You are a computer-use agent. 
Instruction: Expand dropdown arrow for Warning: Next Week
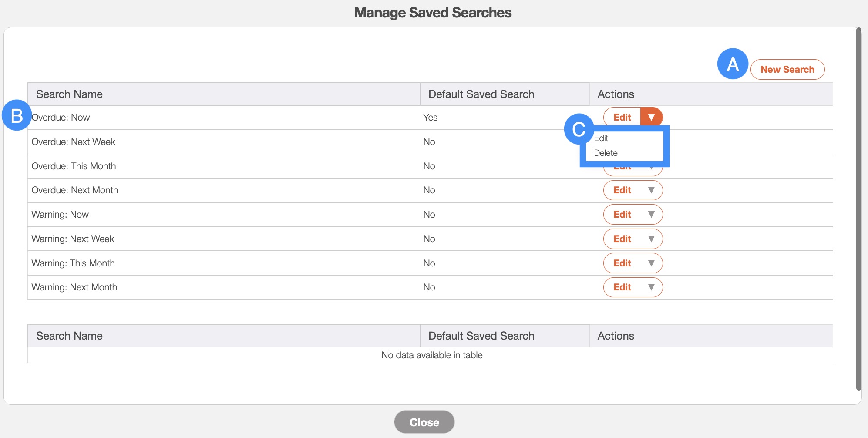tap(651, 239)
